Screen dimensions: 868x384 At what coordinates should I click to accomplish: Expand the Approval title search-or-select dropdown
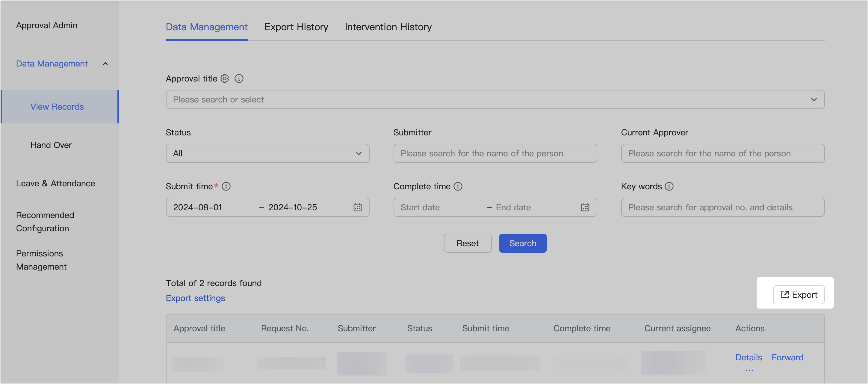tap(814, 99)
